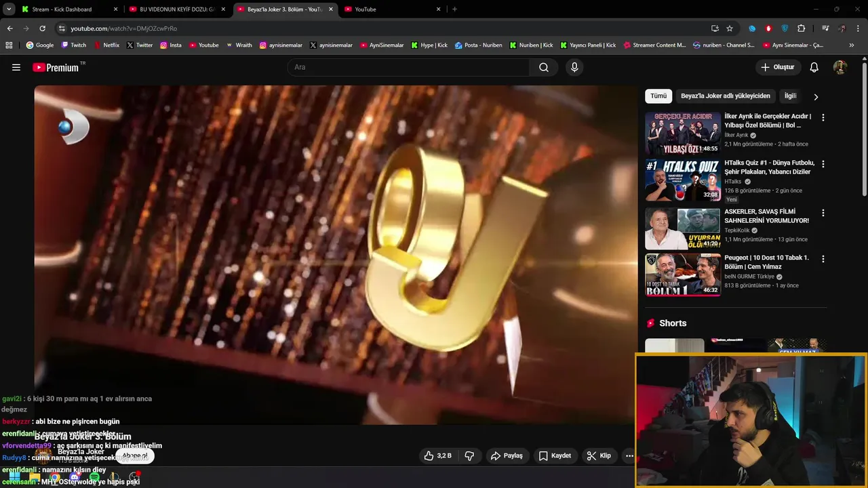868x488 pixels.
Task: Click the address bar URL
Action: tap(124, 28)
